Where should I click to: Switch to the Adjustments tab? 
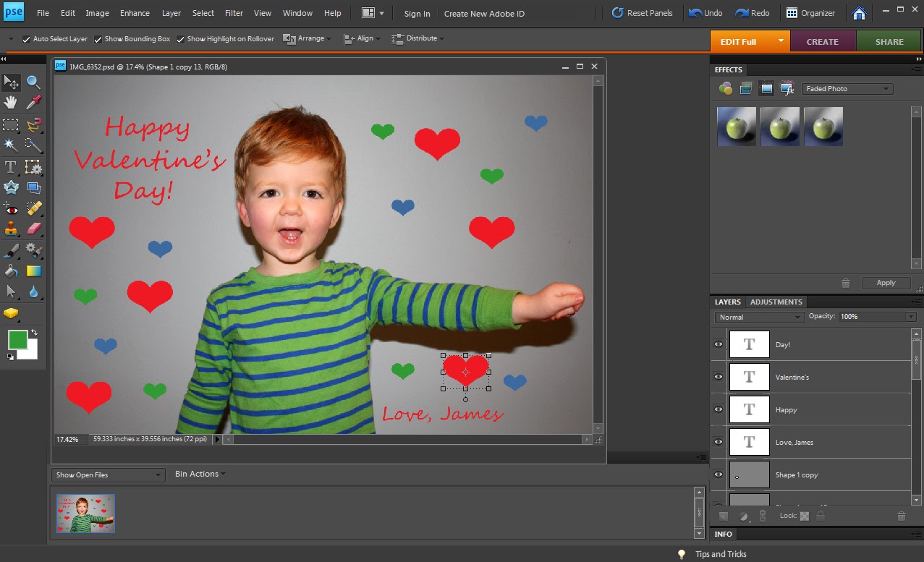[x=776, y=302]
